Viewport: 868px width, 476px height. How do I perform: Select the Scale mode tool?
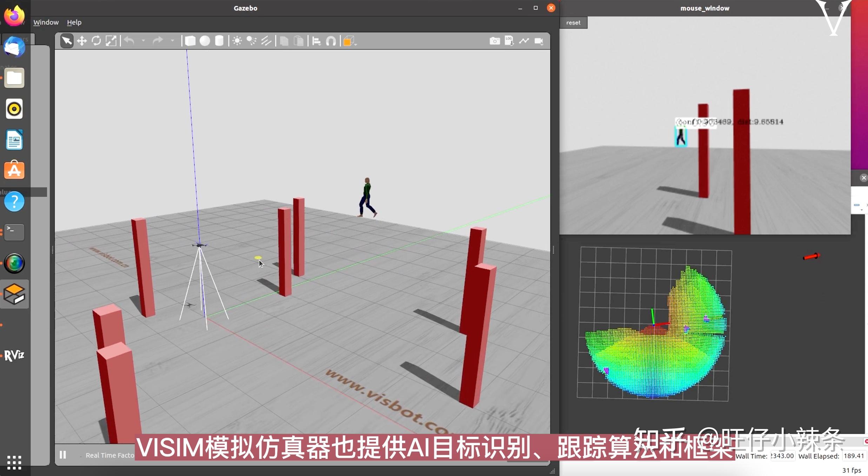111,41
